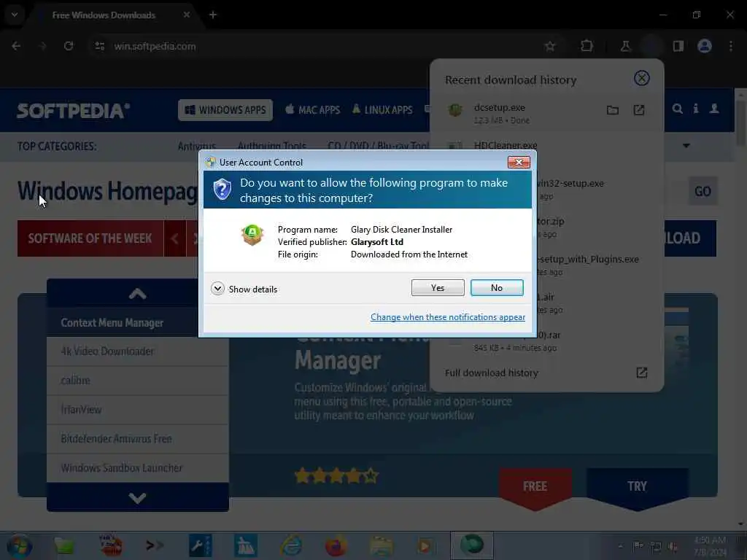Select Context Menu Manager in list

point(112,323)
